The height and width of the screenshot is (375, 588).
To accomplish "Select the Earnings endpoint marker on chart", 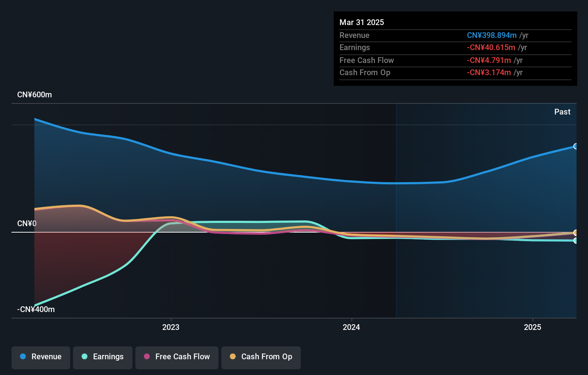I will tap(575, 241).
